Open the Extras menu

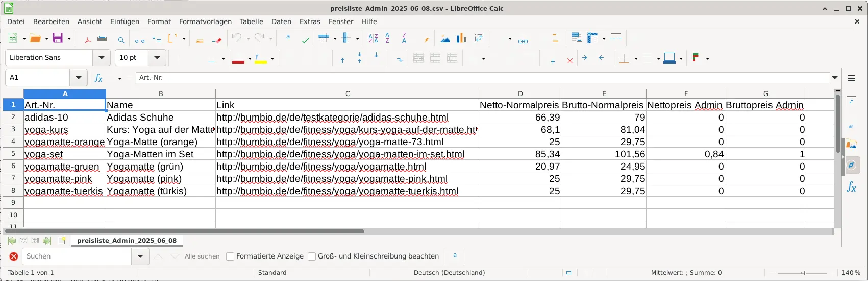point(310,21)
